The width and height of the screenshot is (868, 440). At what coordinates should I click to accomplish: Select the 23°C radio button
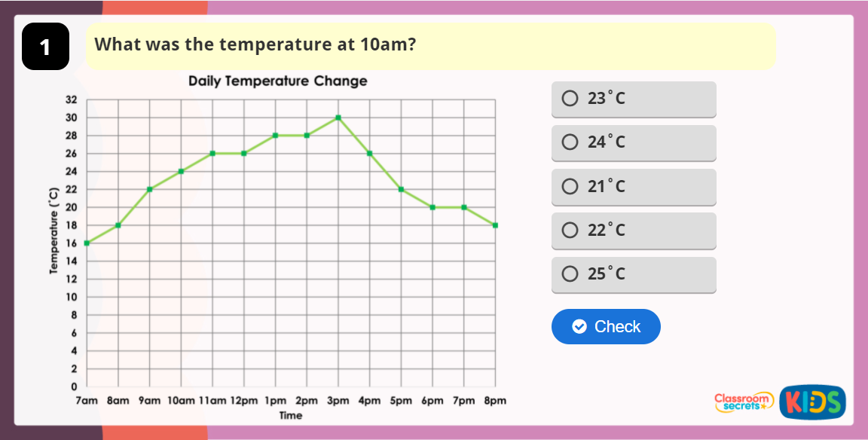pos(570,99)
